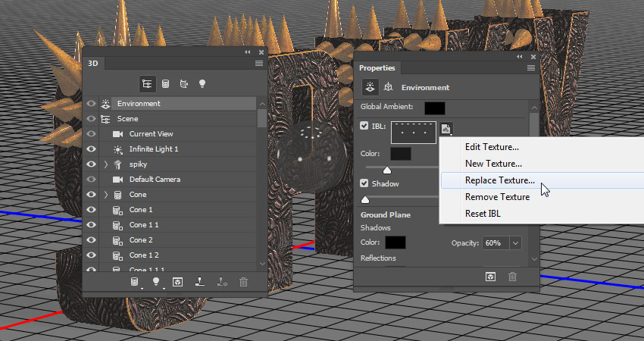Select the Cone 1 2 row

pos(170,255)
